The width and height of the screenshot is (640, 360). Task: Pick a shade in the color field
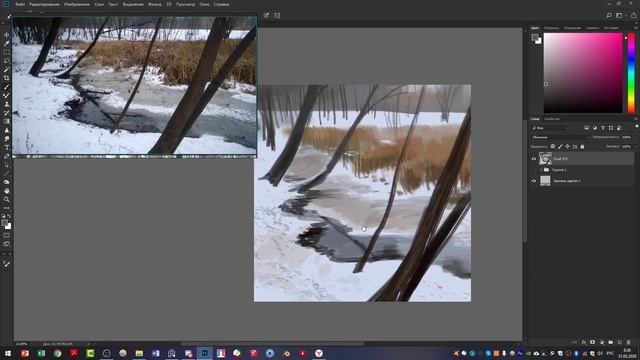coord(583,73)
